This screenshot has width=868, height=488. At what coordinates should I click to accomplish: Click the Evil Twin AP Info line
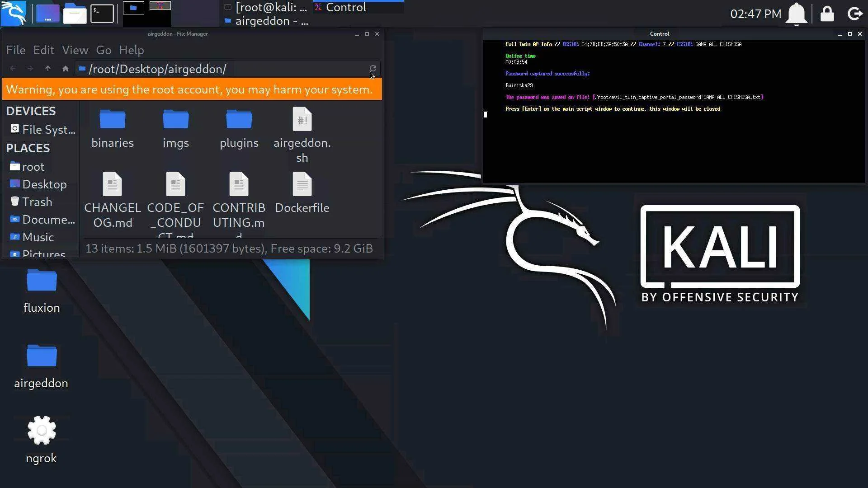[623, 44]
